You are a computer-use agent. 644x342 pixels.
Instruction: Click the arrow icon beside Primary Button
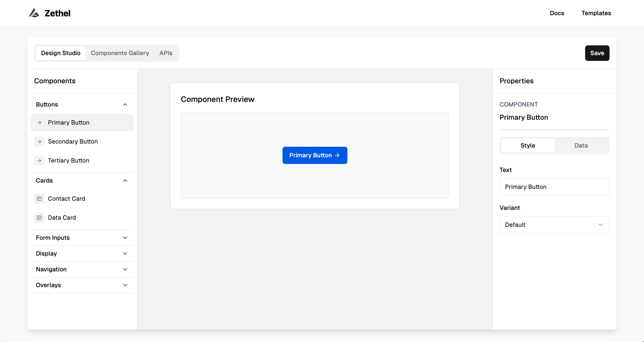coord(39,123)
